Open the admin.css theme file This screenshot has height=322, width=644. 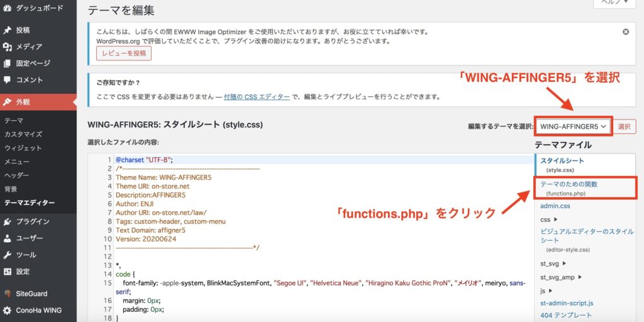click(x=555, y=206)
